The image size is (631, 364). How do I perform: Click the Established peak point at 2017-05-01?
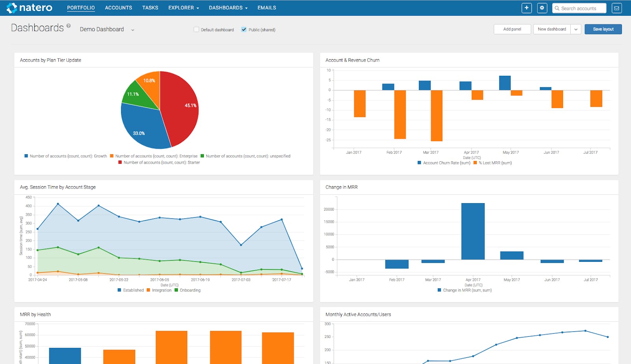(x=58, y=204)
